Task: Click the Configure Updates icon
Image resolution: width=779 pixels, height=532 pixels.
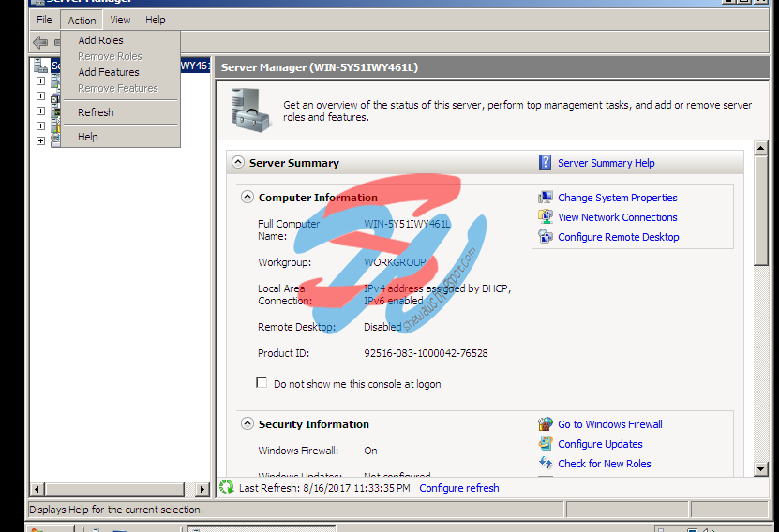Action: (x=546, y=443)
